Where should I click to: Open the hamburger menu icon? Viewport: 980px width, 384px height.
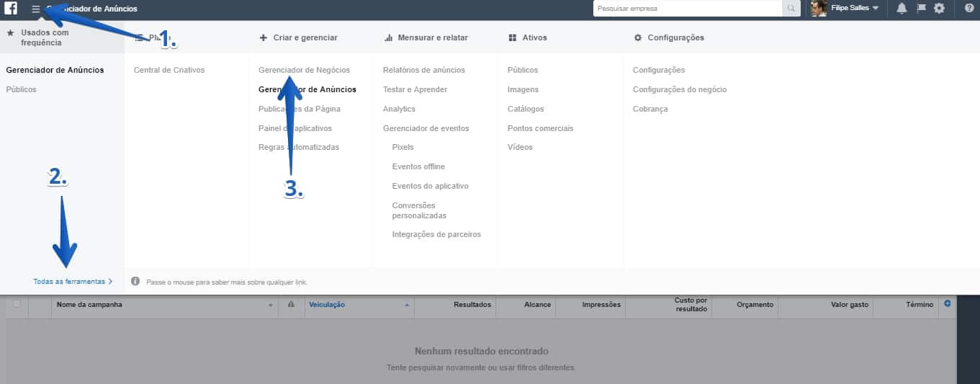(x=36, y=9)
